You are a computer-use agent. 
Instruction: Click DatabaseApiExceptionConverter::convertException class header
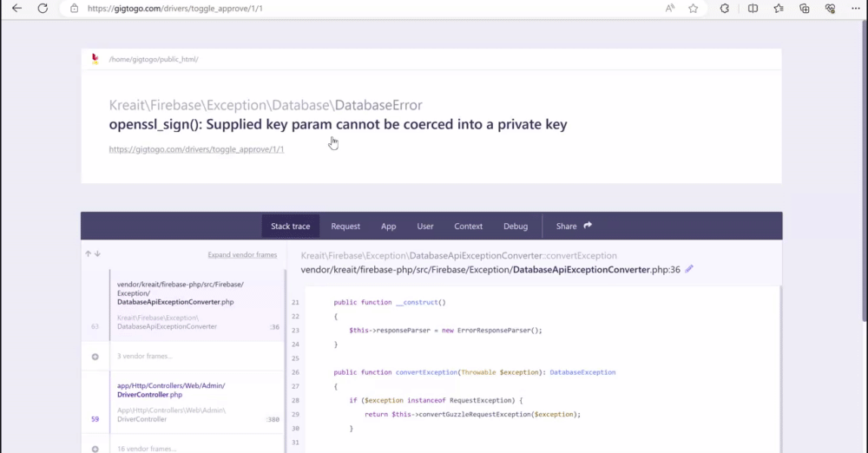458,255
